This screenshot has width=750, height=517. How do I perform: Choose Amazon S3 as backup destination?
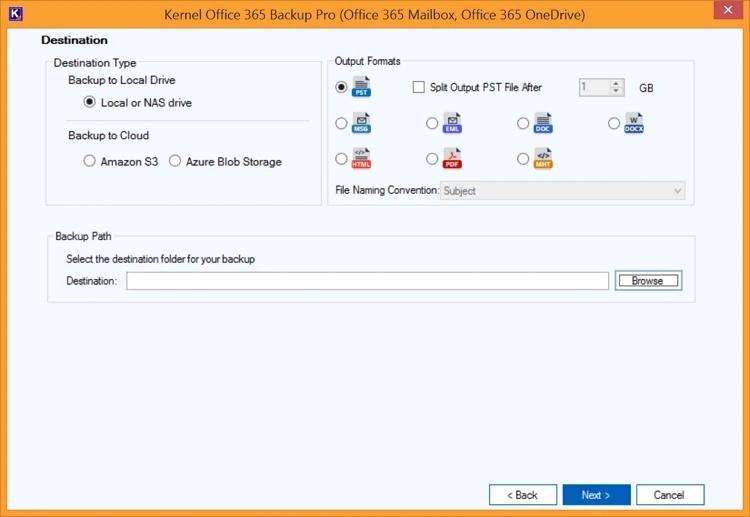(89, 161)
